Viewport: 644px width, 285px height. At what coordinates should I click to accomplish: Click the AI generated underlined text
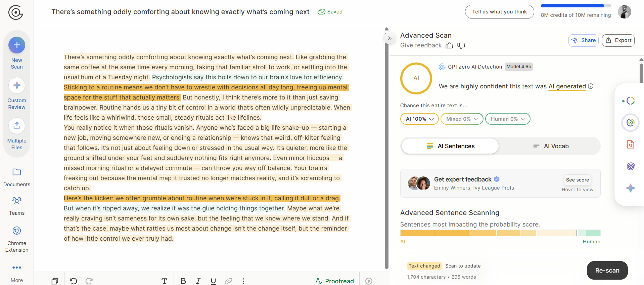pos(567,86)
